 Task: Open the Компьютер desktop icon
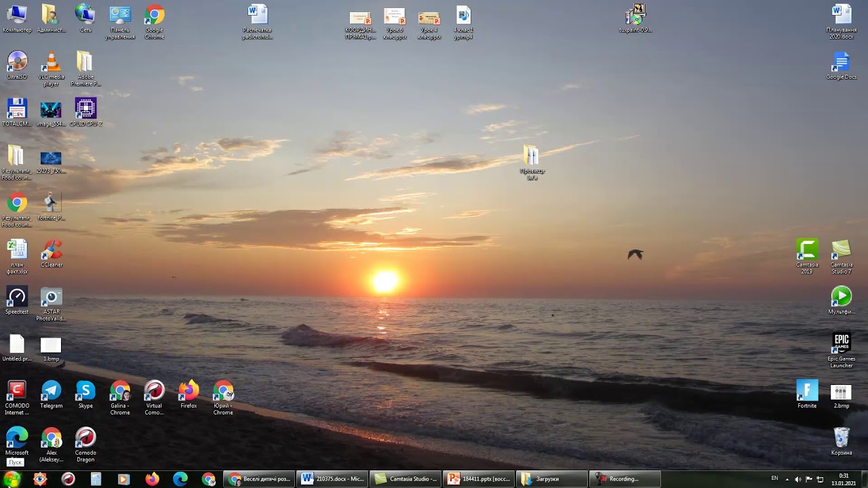tap(17, 19)
